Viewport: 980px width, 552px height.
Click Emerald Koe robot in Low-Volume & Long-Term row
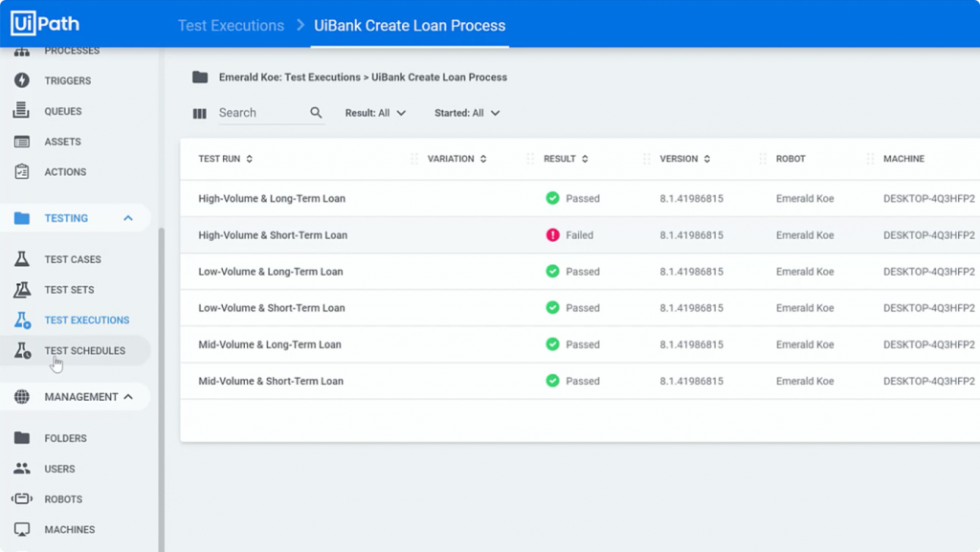[x=805, y=272]
